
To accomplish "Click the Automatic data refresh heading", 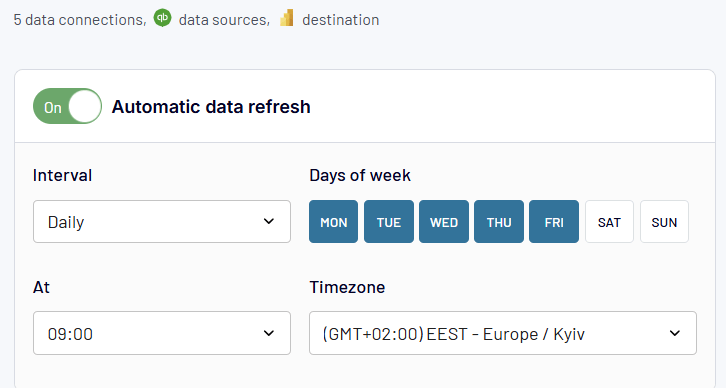I will click(x=211, y=106).
